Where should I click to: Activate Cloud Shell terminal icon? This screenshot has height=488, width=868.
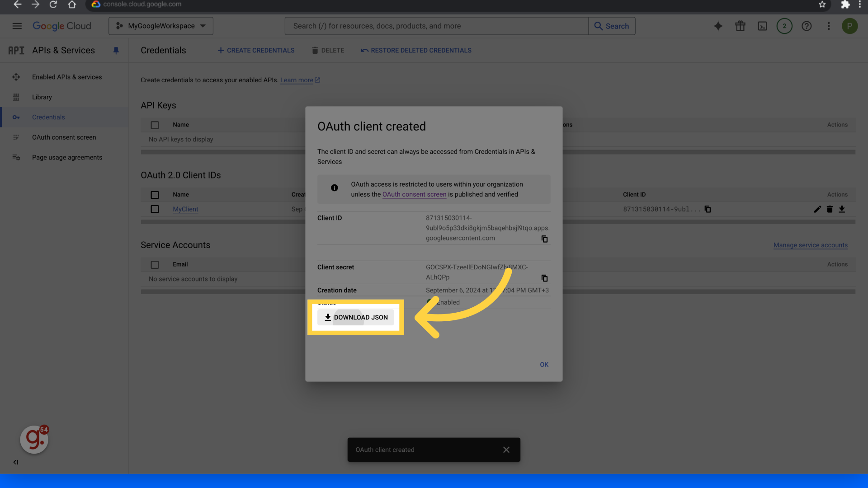[x=762, y=26]
